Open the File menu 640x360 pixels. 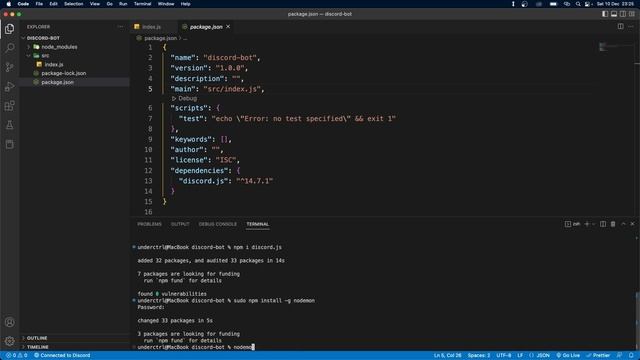tap(39, 4)
